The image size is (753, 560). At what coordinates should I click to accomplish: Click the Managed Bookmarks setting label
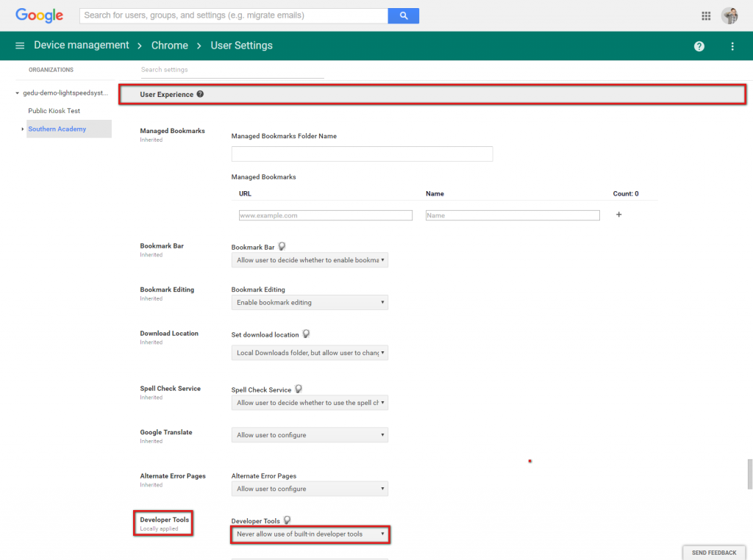tap(172, 131)
